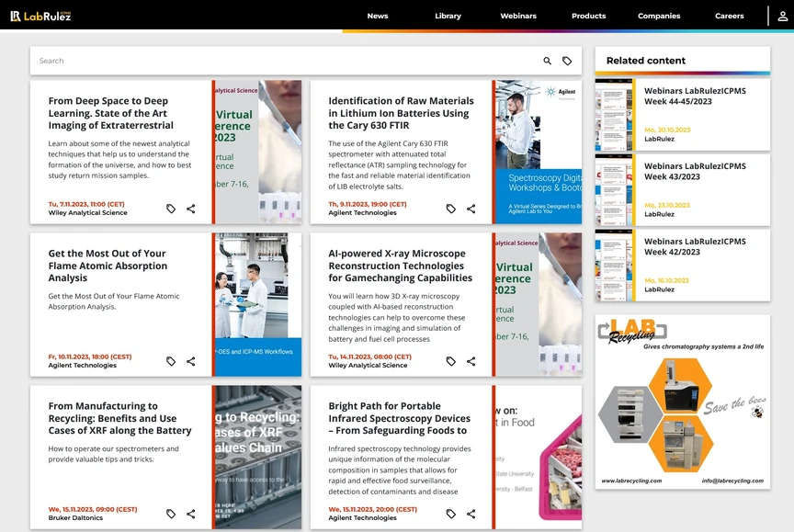794x532 pixels.
Task: Click tag icon on Flame Atomic Absorption card
Action: pos(171,361)
